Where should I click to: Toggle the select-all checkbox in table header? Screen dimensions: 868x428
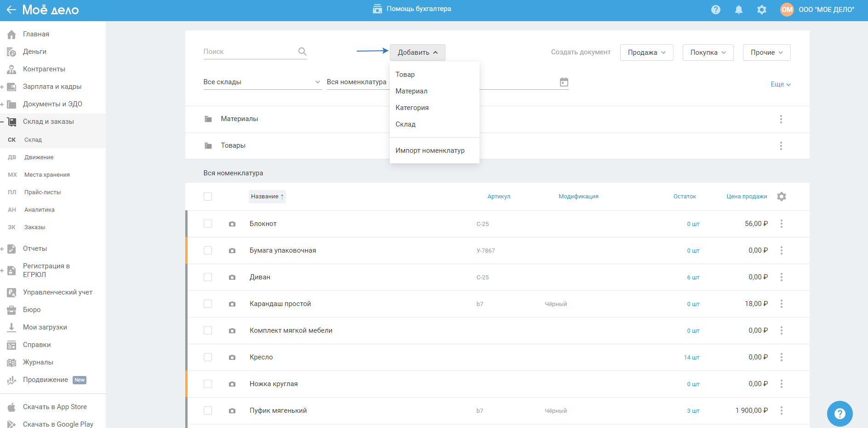[x=208, y=197]
